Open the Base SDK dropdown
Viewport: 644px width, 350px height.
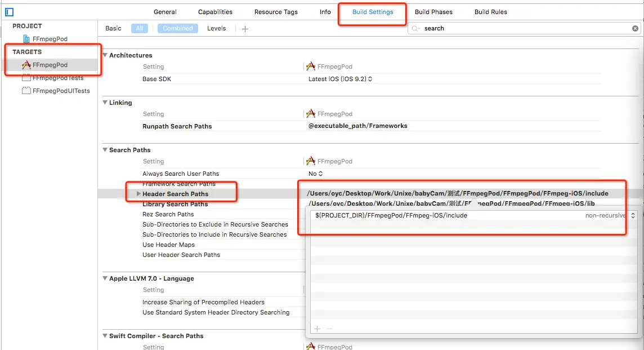341,79
